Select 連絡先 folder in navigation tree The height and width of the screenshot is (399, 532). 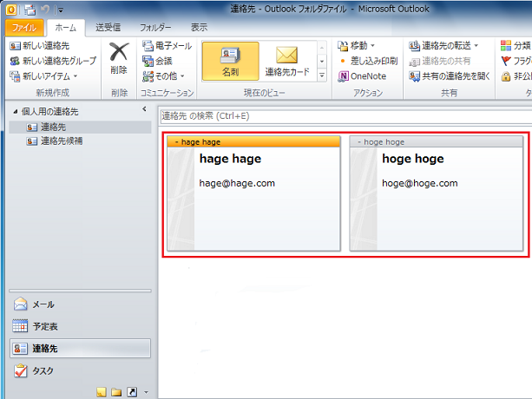pos(80,128)
